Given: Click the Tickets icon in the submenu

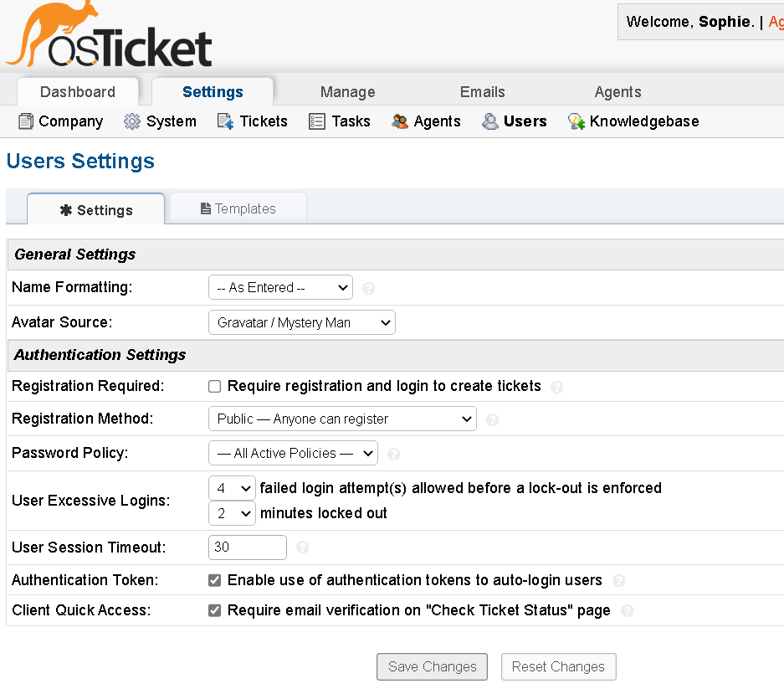Looking at the screenshot, I should pos(225,121).
